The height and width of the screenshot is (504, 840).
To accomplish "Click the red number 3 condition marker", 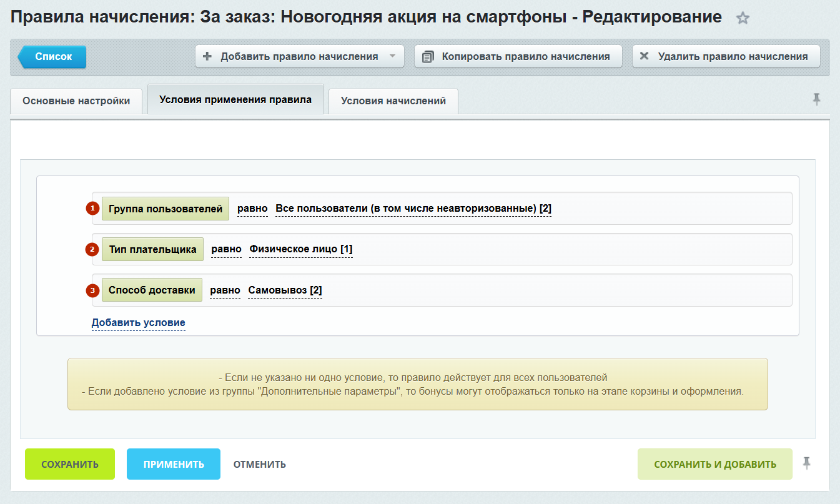I will click(92, 290).
